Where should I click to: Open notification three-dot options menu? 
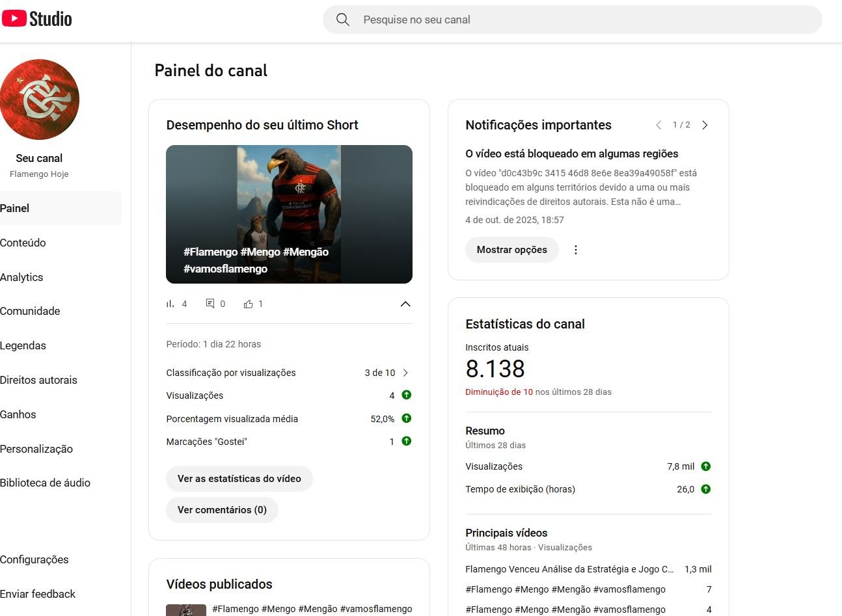[575, 250]
